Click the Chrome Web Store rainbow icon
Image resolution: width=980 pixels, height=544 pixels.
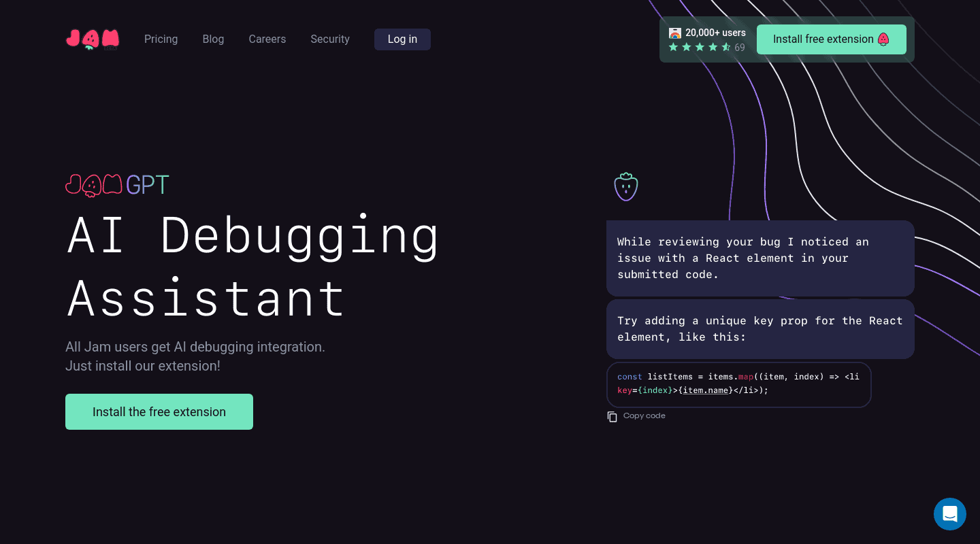coord(675,33)
